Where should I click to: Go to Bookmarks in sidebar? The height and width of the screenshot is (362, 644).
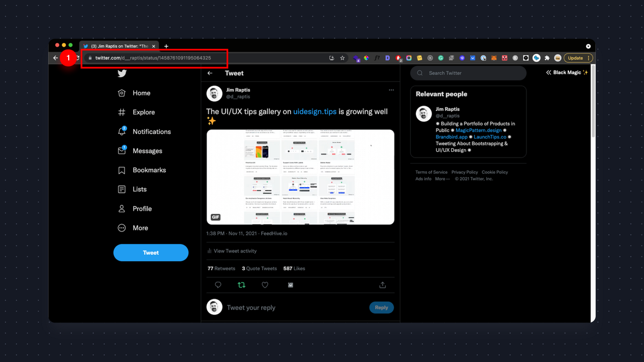coord(142,170)
